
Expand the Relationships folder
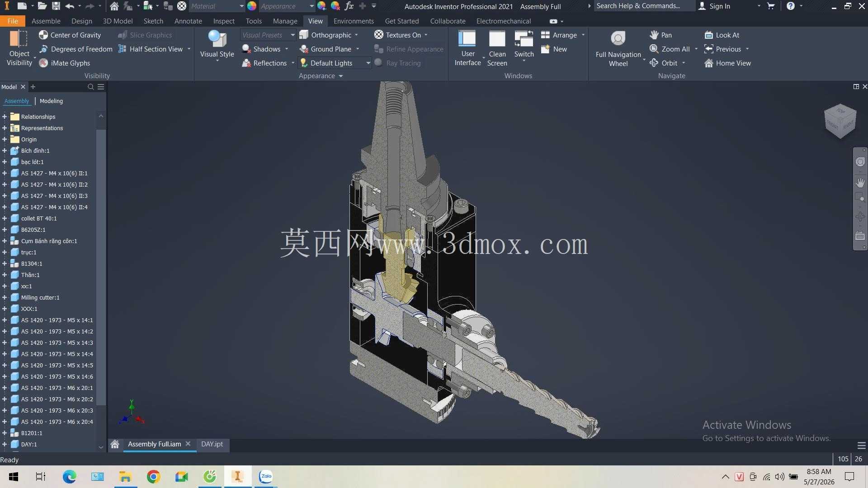[5, 117]
